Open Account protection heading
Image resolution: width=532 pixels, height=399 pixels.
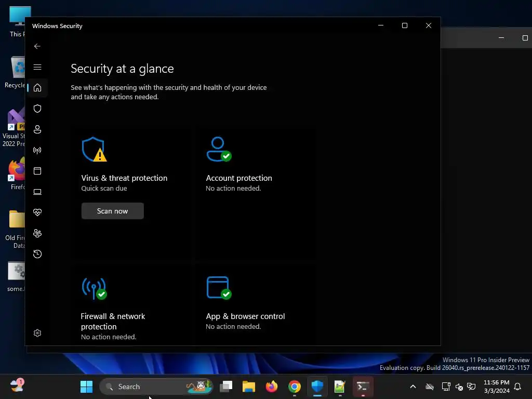(239, 178)
